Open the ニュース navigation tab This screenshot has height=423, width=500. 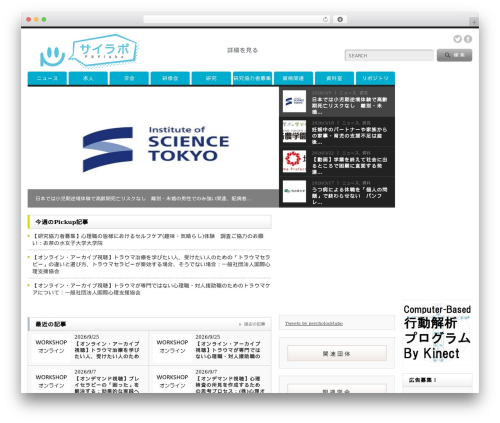[x=47, y=78]
